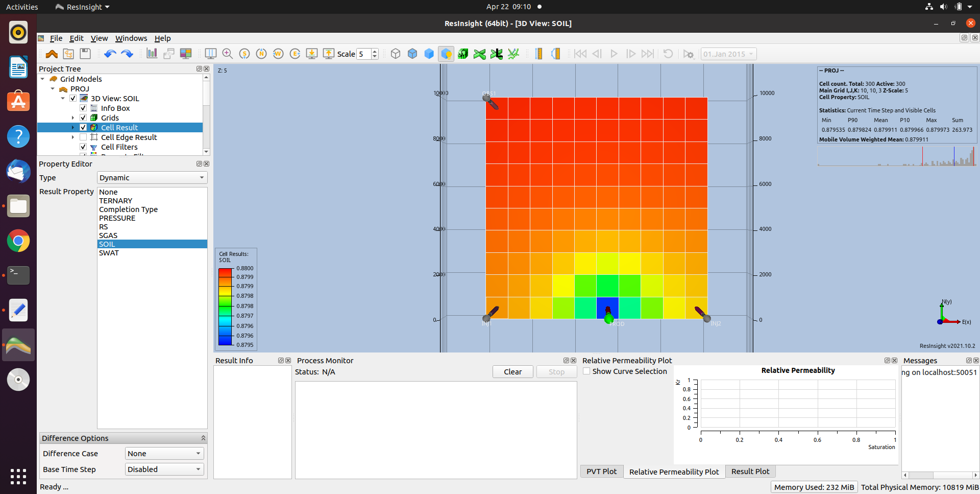Enable Show Curve Selection

click(x=587, y=371)
